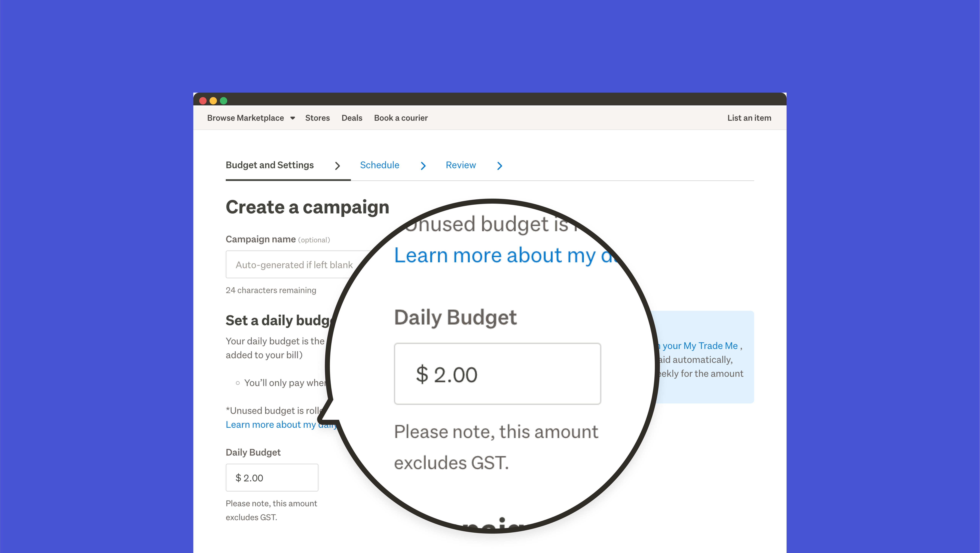Open the Review step
The image size is (980, 553).
click(x=460, y=165)
